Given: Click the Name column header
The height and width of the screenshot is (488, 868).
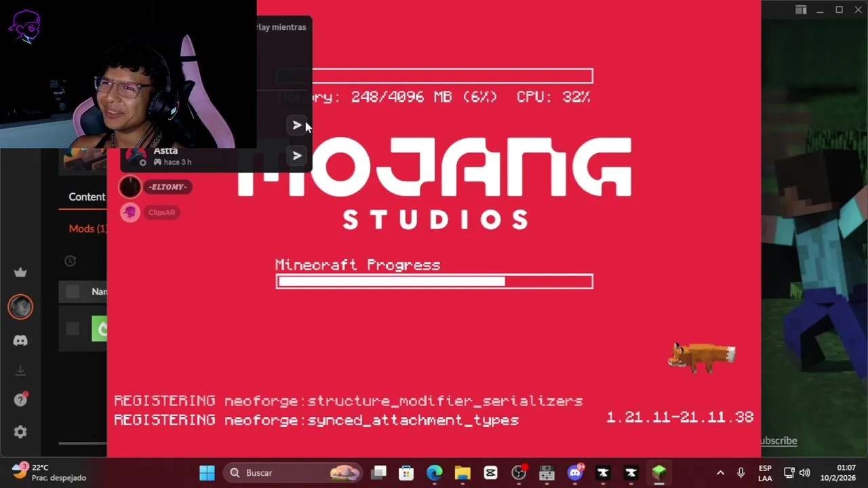Looking at the screenshot, I should 99,291.
